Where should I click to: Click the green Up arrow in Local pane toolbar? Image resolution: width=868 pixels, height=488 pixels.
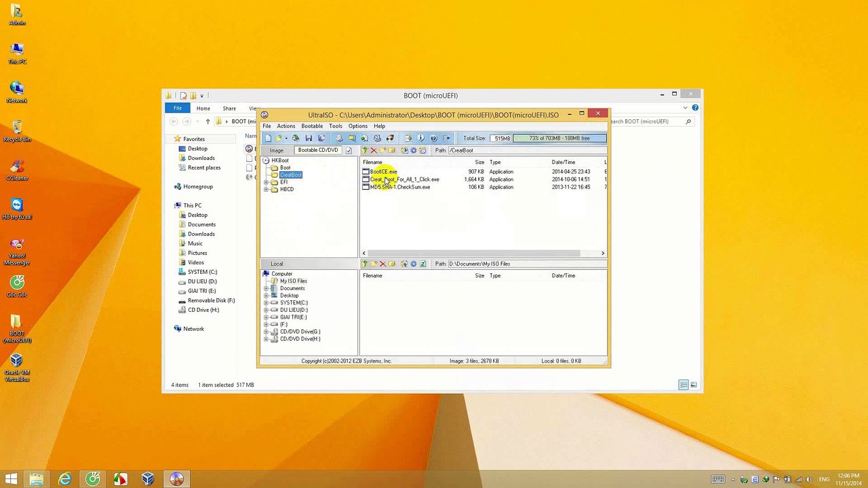click(x=365, y=264)
